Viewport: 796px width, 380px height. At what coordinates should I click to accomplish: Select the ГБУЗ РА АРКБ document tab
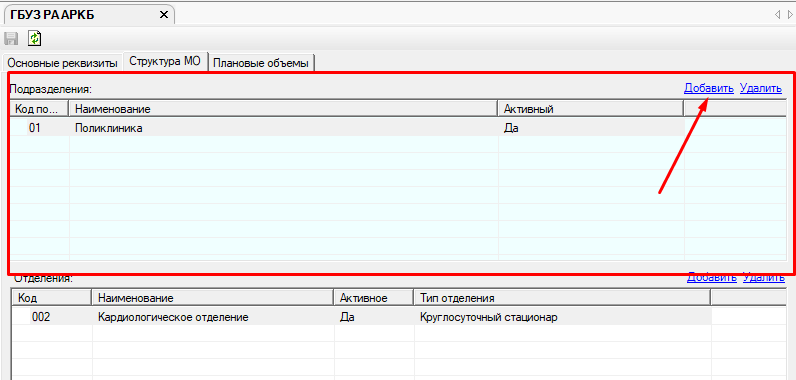pos(88,15)
